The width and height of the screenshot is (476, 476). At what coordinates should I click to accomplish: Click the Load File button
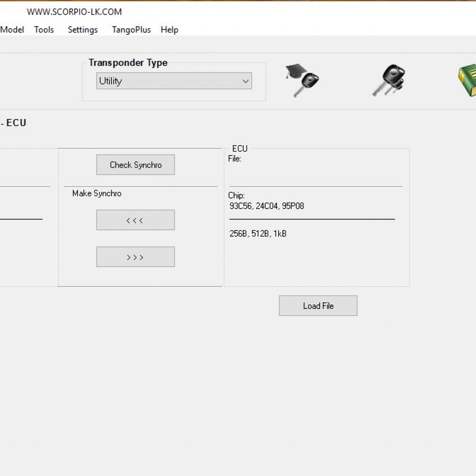pyautogui.click(x=318, y=306)
